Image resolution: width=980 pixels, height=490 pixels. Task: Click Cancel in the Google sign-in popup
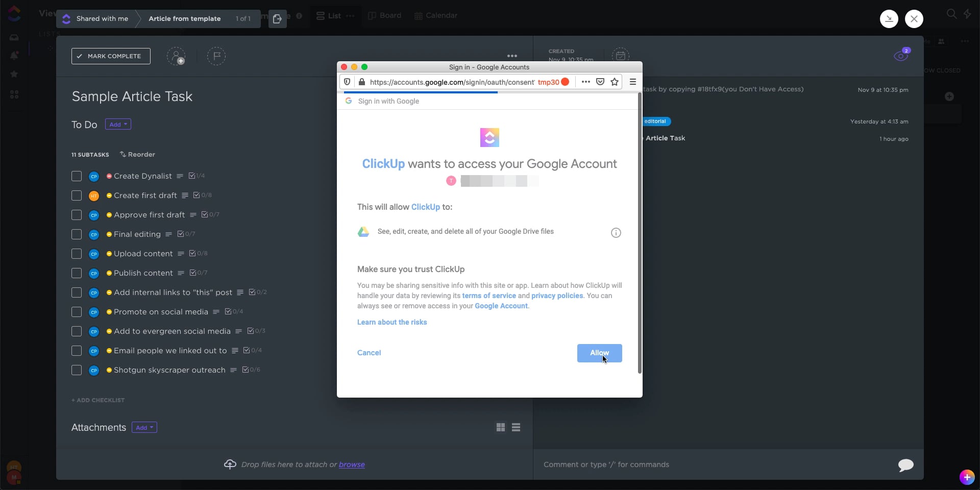(x=369, y=353)
